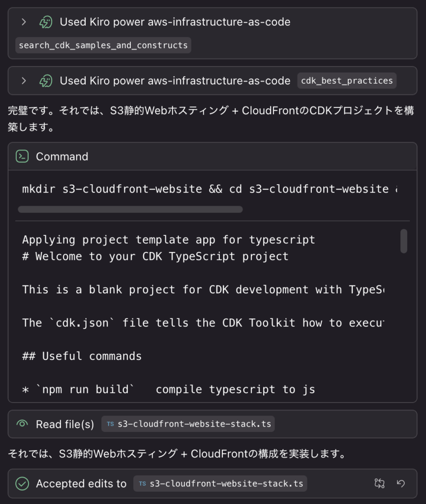The height and width of the screenshot is (504, 426).
Task: Open s3-cloudfront-website-stack.ts from Read file(s)
Action: coord(194,424)
